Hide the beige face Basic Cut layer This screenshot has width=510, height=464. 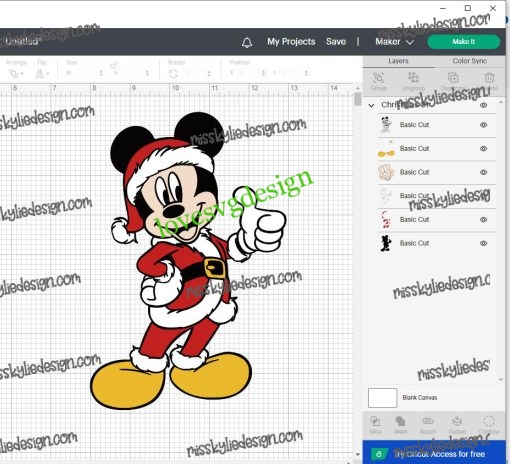click(x=483, y=172)
